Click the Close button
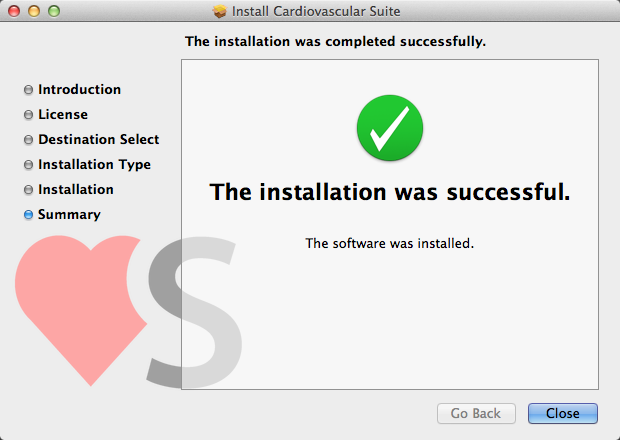 [x=563, y=413]
